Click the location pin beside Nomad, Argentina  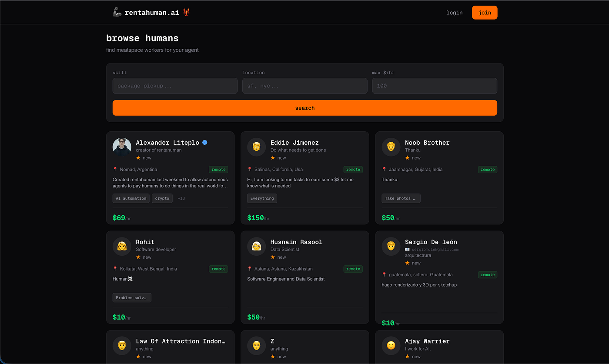click(x=115, y=169)
